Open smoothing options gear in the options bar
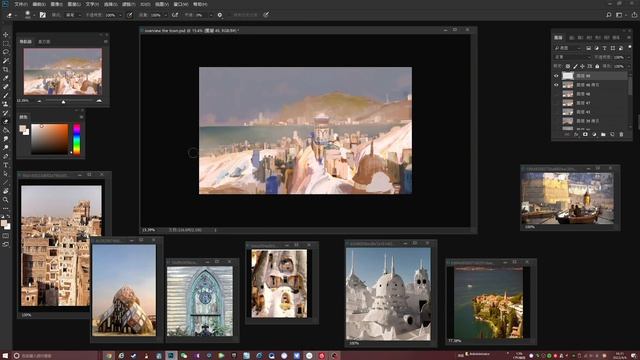 tap(220, 15)
